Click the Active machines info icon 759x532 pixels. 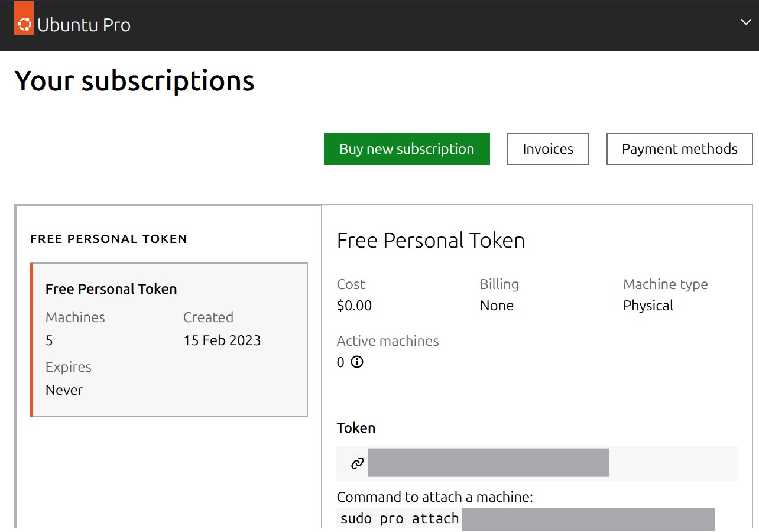click(x=357, y=362)
